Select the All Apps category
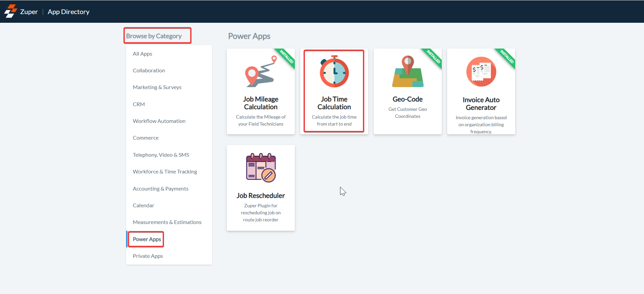 [x=169, y=54]
